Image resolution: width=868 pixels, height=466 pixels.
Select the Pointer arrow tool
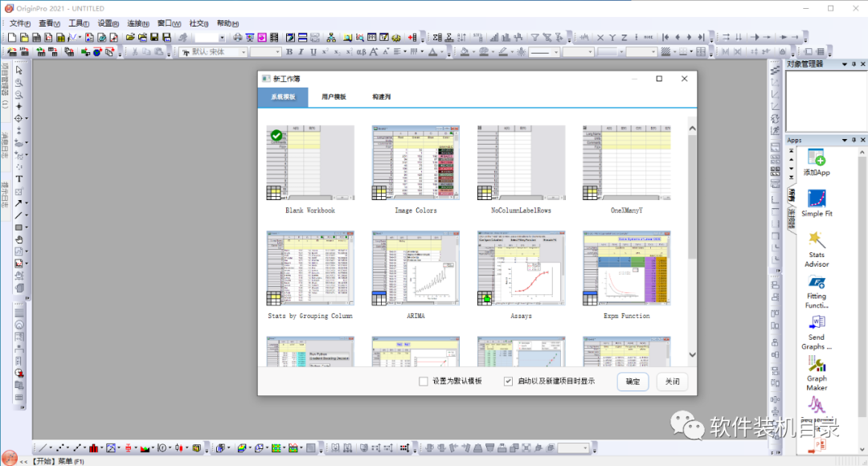click(x=18, y=70)
